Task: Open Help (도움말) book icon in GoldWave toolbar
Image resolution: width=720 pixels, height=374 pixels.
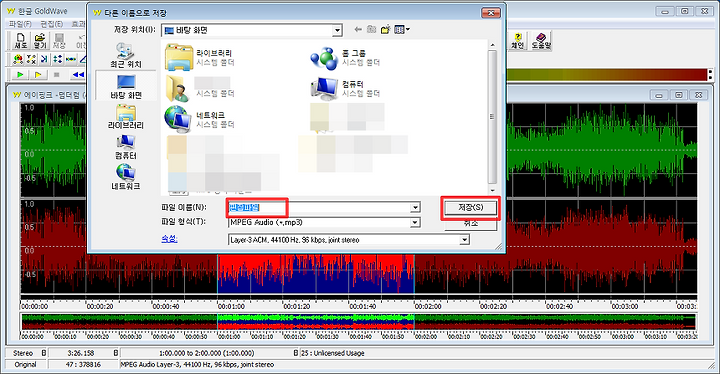Action: click(x=541, y=41)
